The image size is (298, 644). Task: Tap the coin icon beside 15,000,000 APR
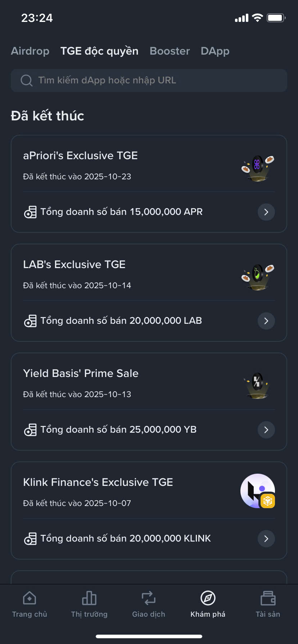[30, 212]
